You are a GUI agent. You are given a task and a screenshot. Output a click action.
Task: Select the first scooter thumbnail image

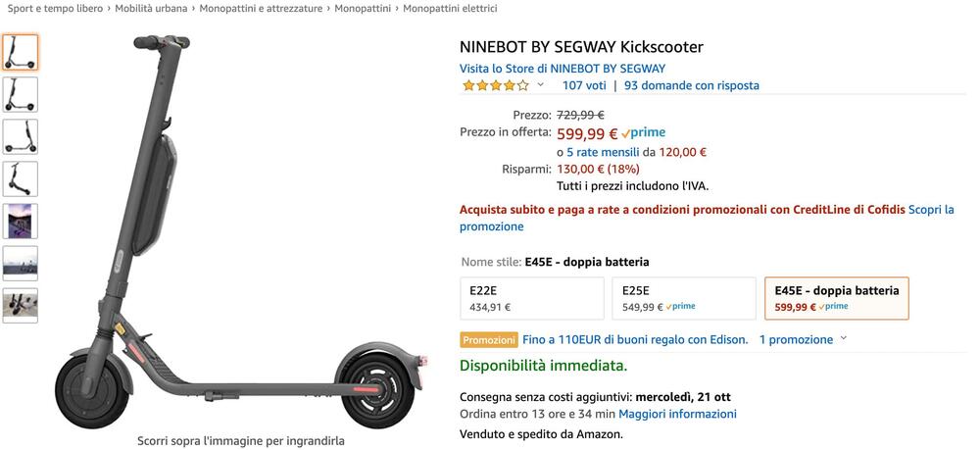(x=21, y=52)
